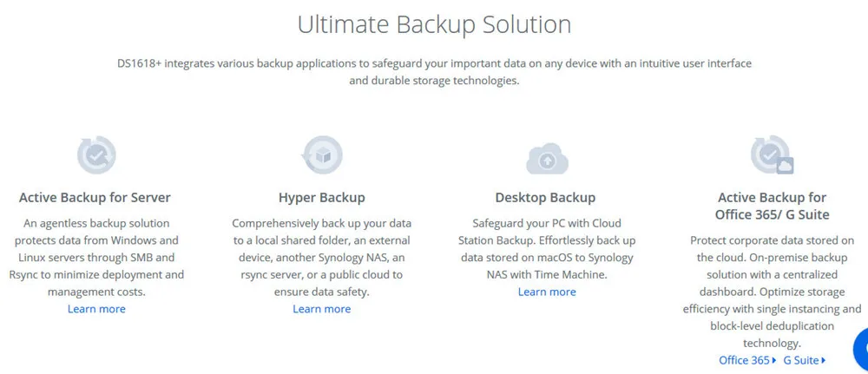Image resolution: width=868 pixels, height=374 pixels.
Task: Click the Hyper Backup description text
Action: (x=322, y=257)
